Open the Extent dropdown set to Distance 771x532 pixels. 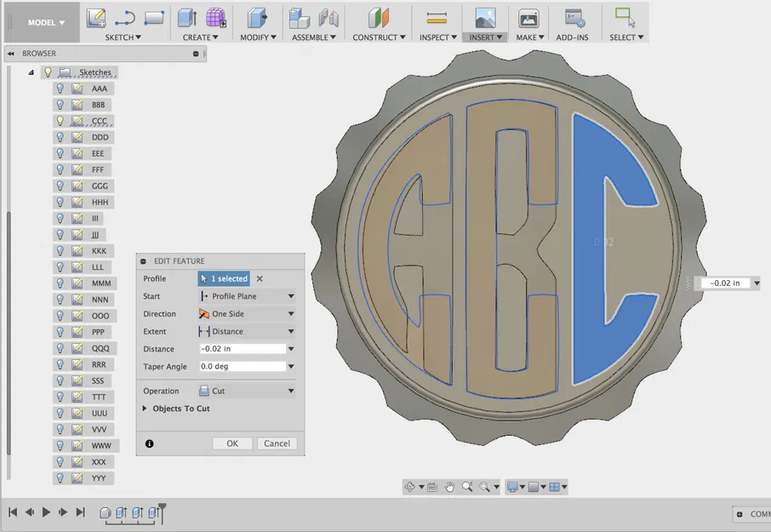tap(246, 331)
